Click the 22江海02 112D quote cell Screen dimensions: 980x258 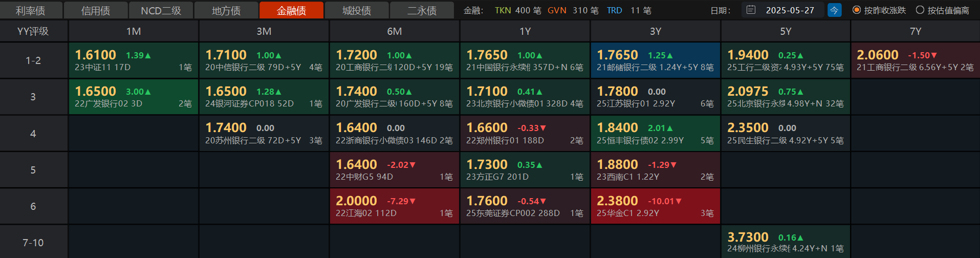[x=394, y=206]
